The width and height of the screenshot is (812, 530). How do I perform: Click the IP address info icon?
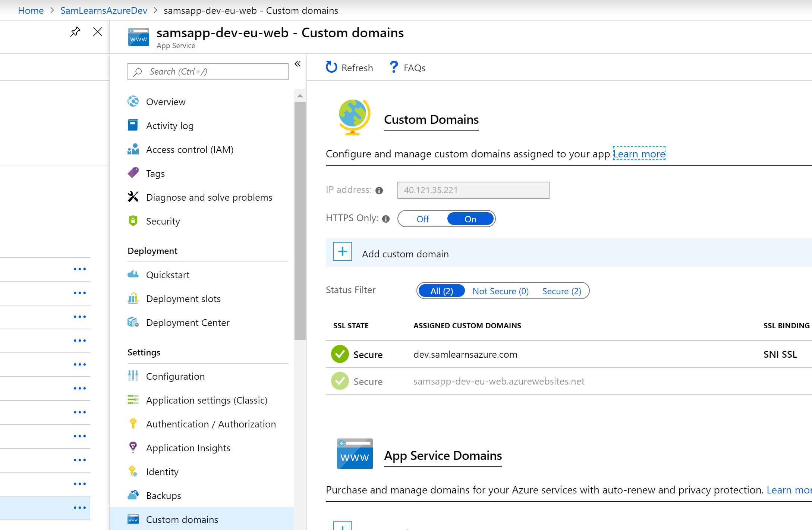[x=379, y=191]
